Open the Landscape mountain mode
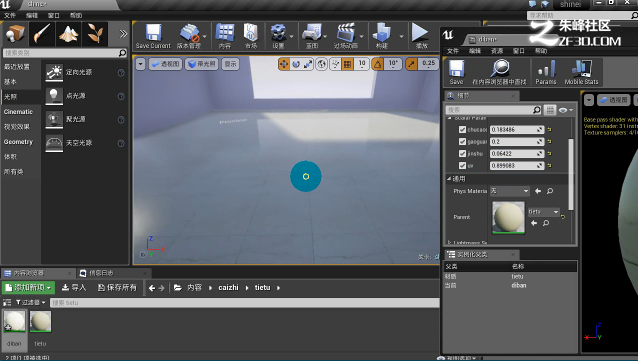The height and width of the screenshot is (361, 638). point(68,33)
